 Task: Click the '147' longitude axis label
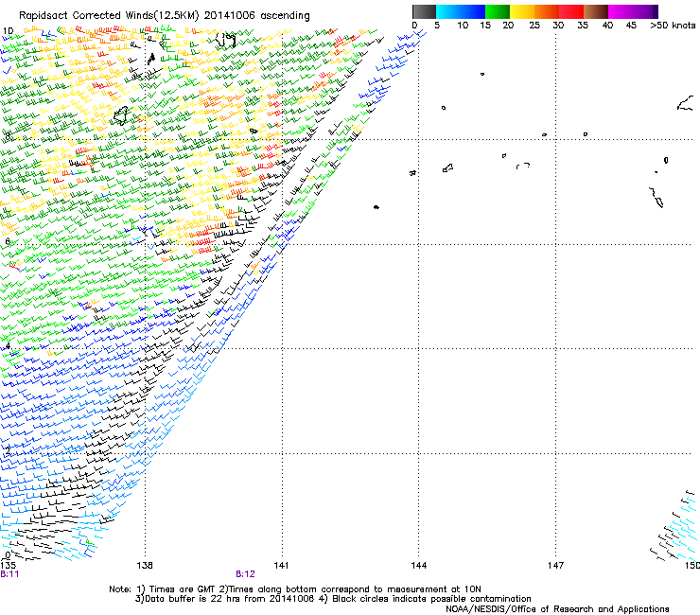[x=556, y=566]
